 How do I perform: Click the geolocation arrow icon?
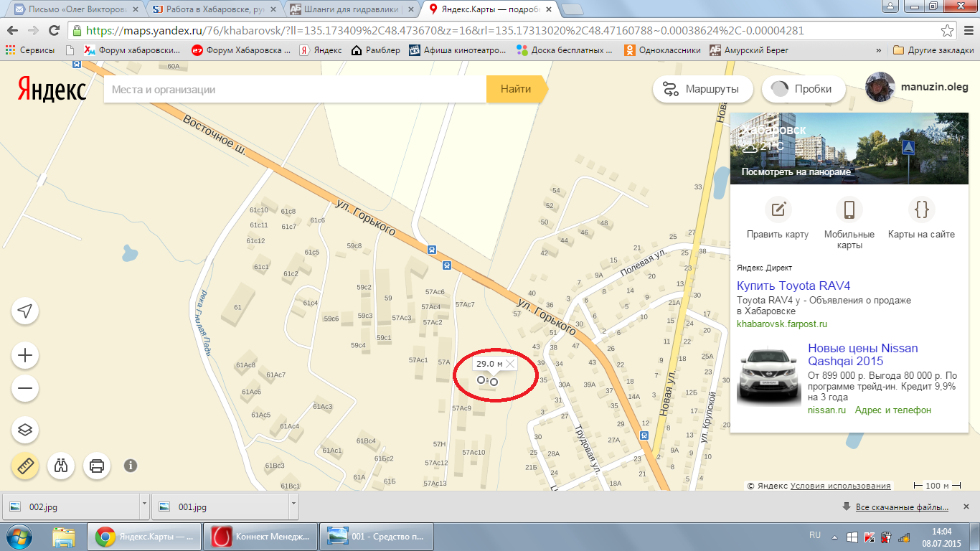25,311
